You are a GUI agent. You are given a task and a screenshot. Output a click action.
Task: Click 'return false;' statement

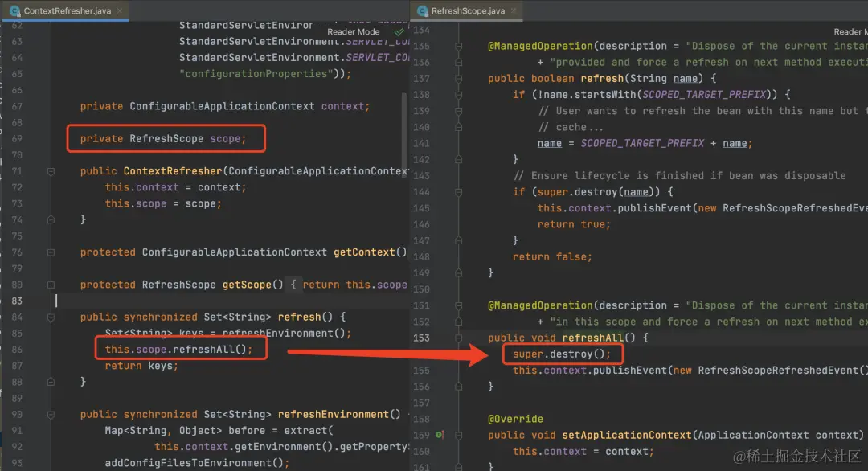552,257
